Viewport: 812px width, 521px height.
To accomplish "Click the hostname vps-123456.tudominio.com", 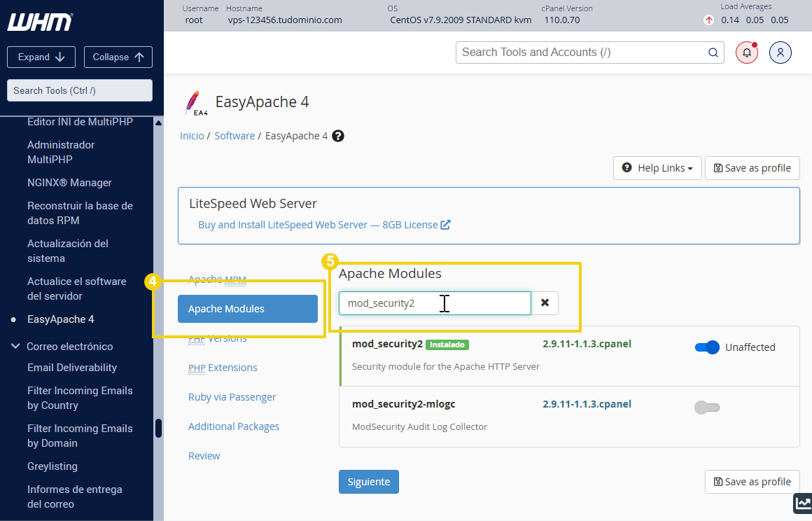I will [285, 20].
